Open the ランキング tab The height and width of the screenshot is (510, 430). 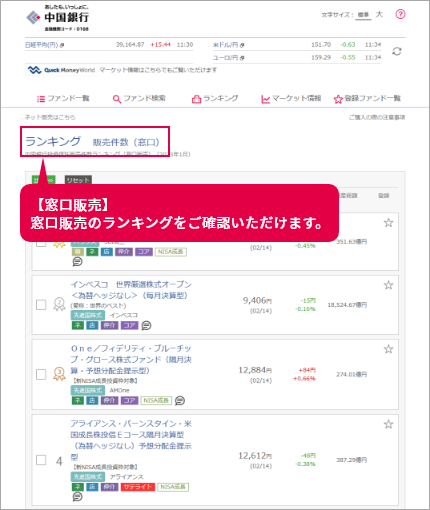(215, 99)
